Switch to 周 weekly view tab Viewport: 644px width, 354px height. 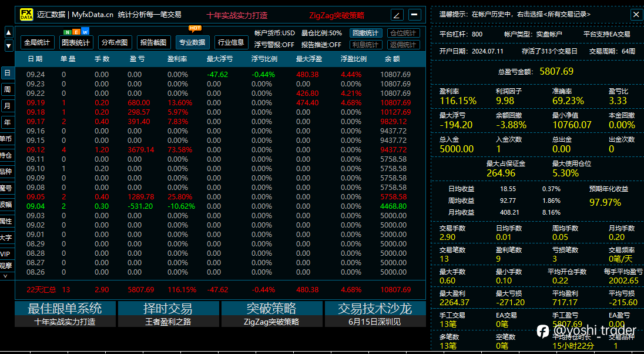[x=8, y=89]
